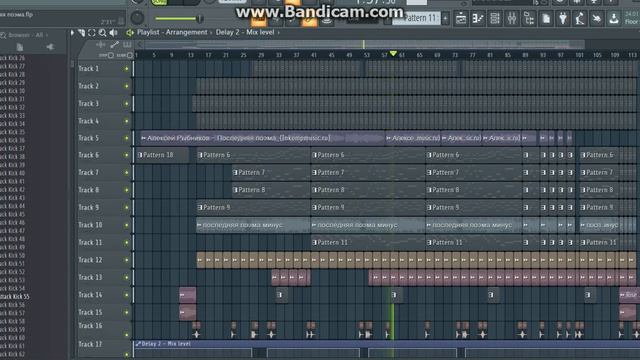Add a new pattern with plus button
Viewport: 640px width, 360px height.
(x=445, y=18)
